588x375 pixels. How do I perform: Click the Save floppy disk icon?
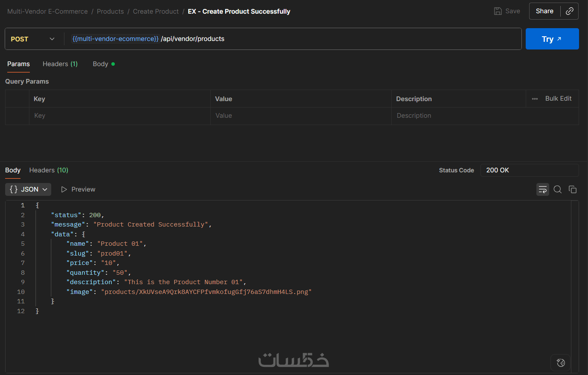tap(498, 12)
